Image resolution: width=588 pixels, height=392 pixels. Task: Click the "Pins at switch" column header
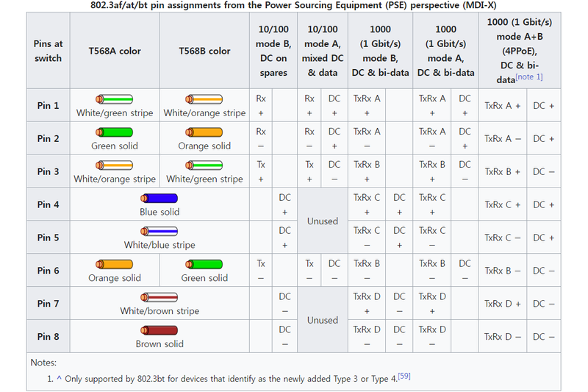tap(48, 51)
